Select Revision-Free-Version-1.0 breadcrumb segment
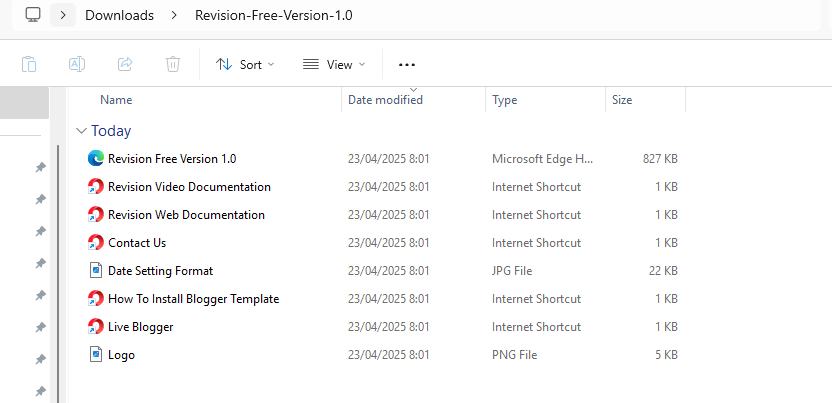Viewport: 832px width, 403px height. pyautogui.click(x=274, y=15)
